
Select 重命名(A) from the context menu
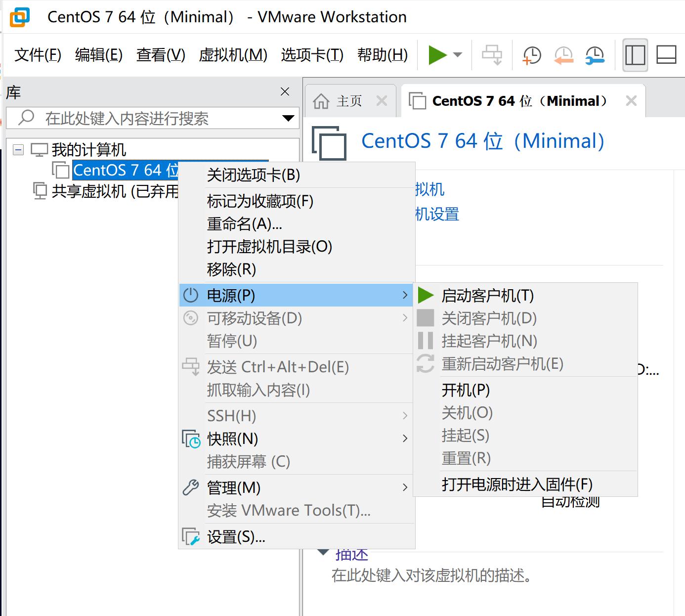pos(244,224)
